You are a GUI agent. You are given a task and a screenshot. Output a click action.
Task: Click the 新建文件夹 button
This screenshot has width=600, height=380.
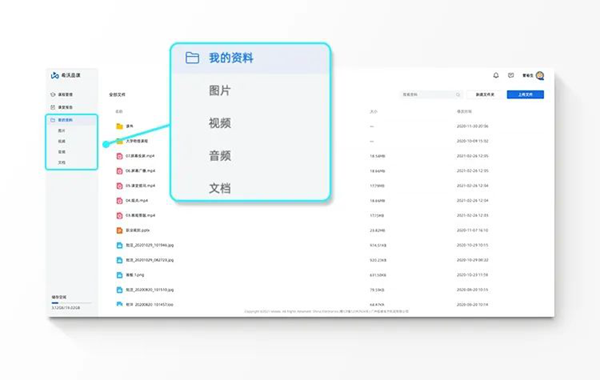pyautogui.click(x=485, y=95)
